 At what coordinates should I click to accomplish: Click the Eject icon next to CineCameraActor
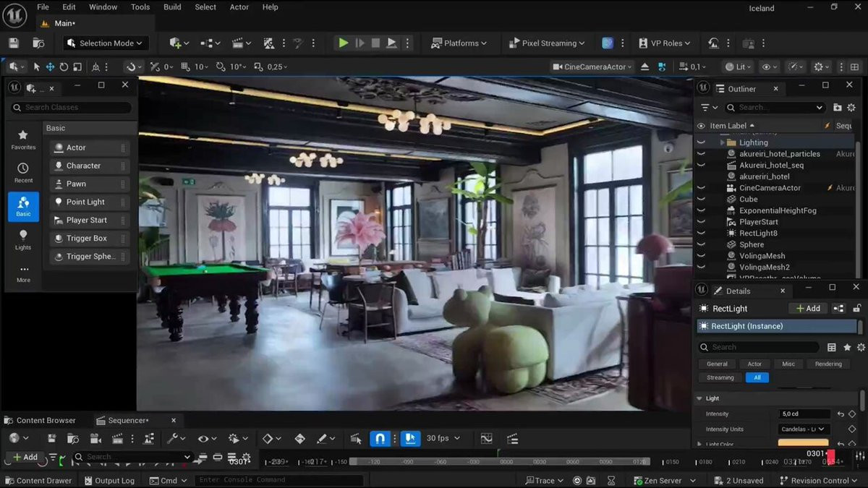[x=645, y=67]
